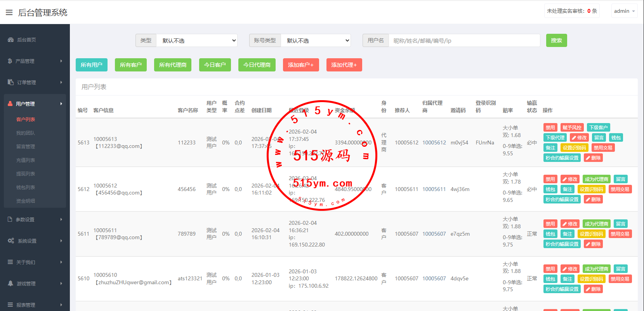Open the 类型 dropdown selector
The image size is (644, 311).
[197, 41]
